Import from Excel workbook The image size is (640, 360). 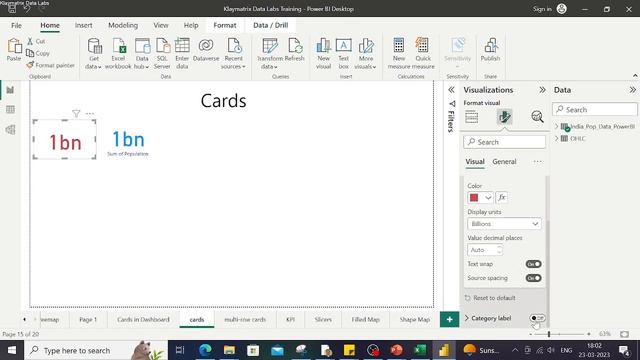click(118, 53)
